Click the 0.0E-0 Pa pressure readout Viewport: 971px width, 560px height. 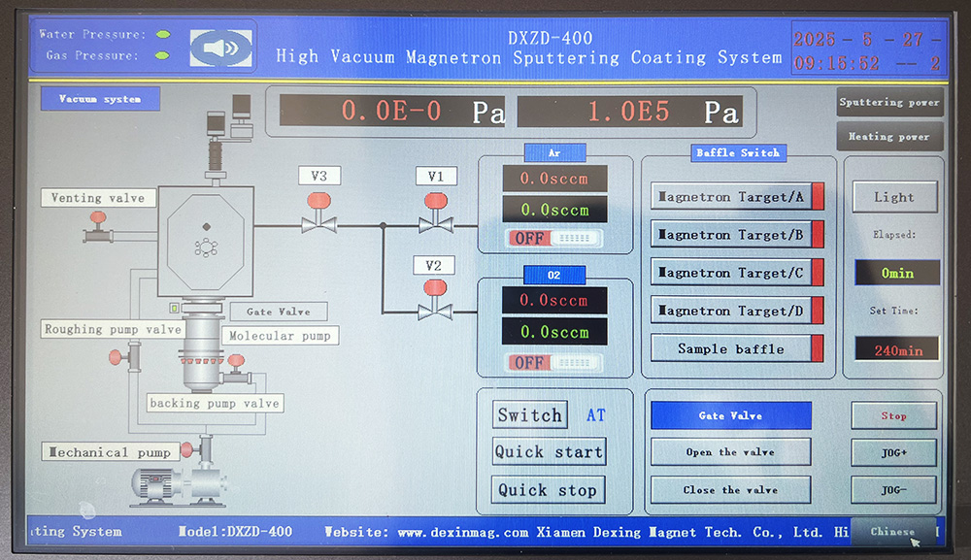tap(392, 112)
